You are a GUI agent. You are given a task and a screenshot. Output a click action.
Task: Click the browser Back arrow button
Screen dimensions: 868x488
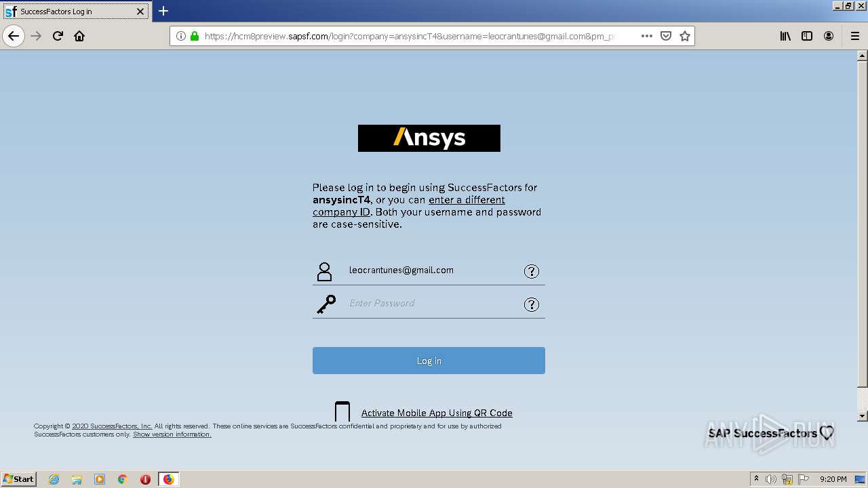14,36
